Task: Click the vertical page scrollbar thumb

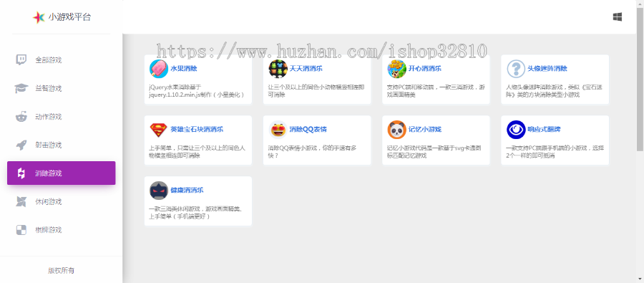Action: 640,79
